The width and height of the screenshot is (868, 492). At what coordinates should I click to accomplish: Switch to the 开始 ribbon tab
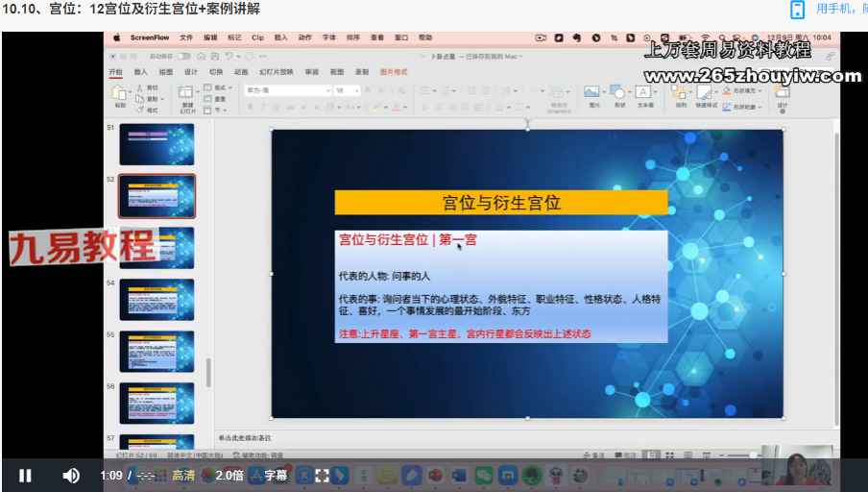pyautogui.click(x=115, y=72)
